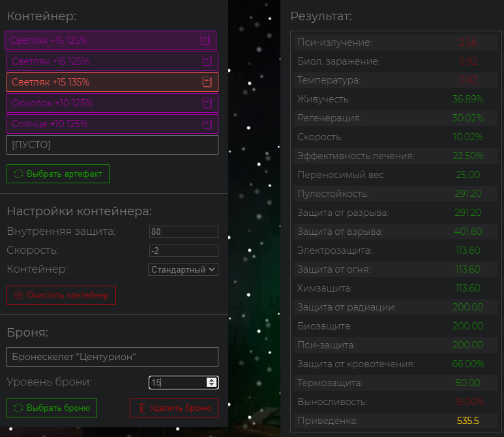Click copy icon on Осколок +10 125%
The image size is (504, 437).
207,103
